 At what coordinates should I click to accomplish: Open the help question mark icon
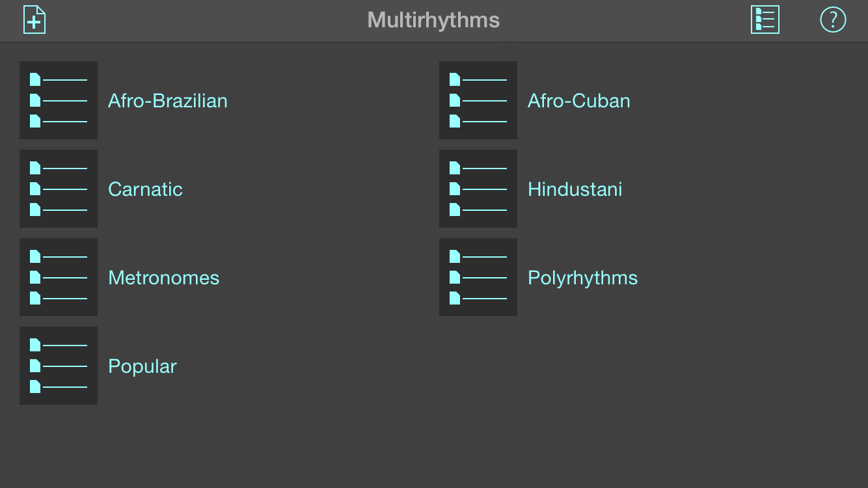[x=832, y=20]
